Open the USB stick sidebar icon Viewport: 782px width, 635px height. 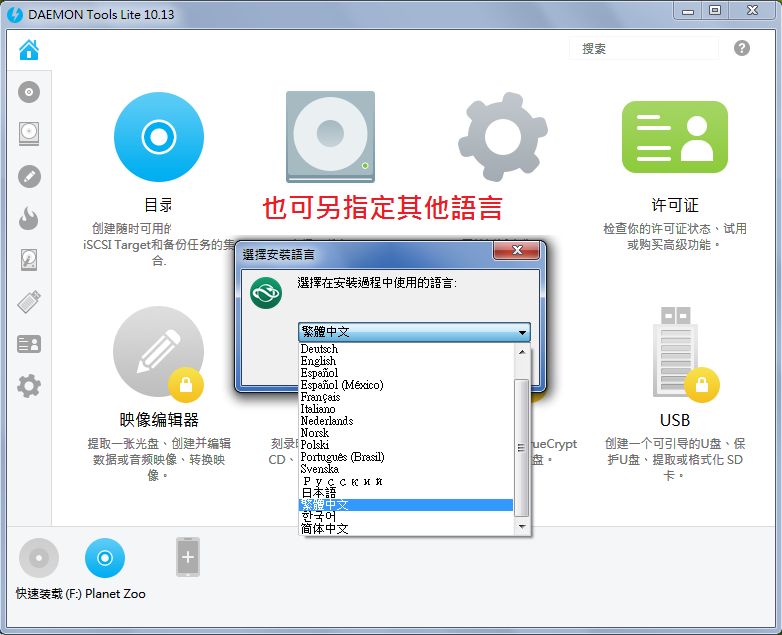coord(29,302)
